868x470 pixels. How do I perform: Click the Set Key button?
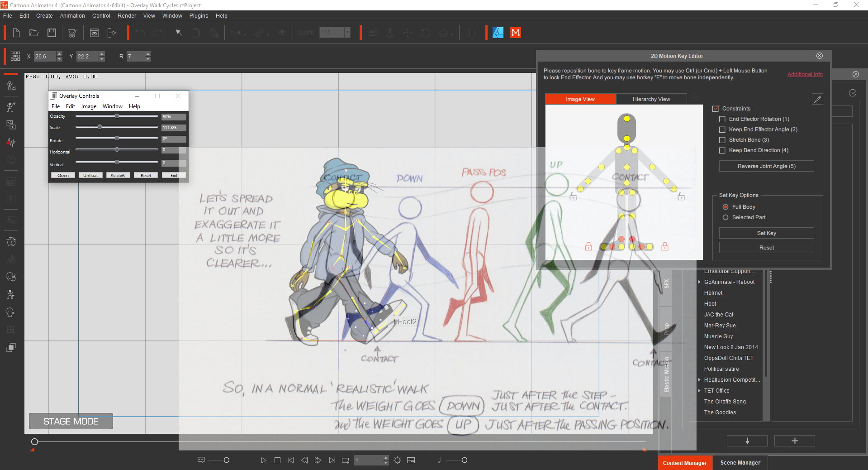(766, 233)
